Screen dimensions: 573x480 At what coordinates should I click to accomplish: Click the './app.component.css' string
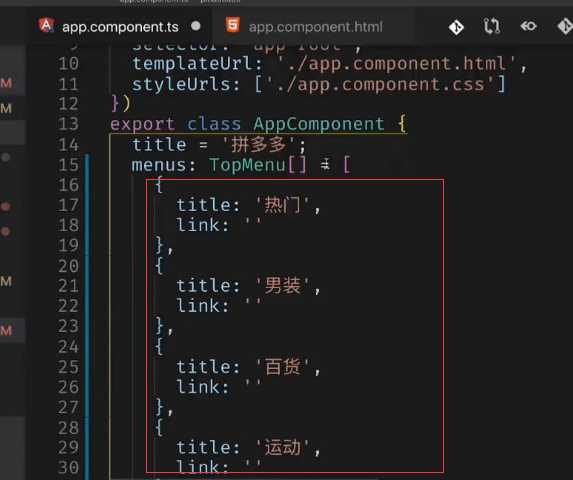[380, 84]
